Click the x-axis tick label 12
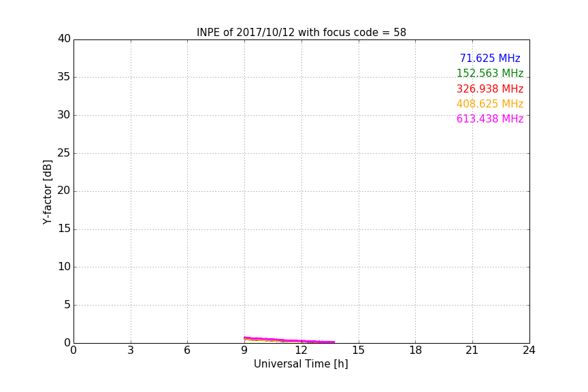Viewport: 588px width, 392px height. tap(301, 350)
